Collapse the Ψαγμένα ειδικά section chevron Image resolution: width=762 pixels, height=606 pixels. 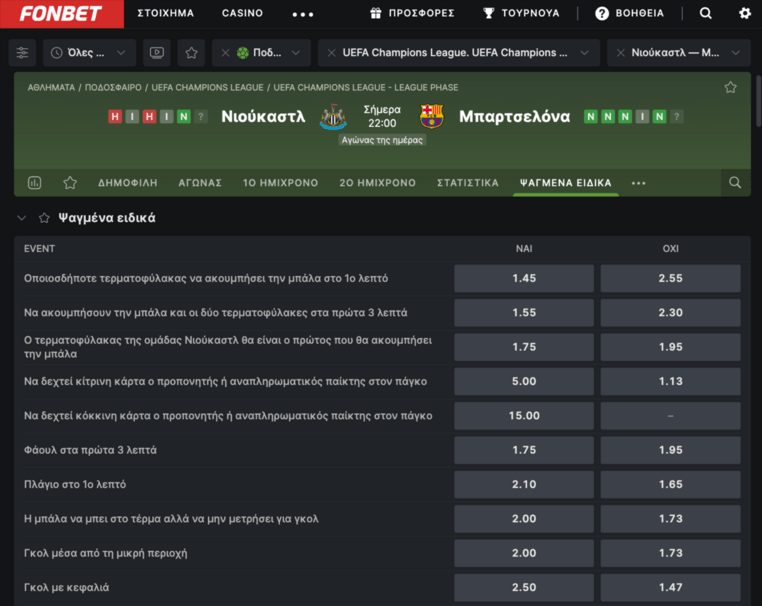[22, 218]
